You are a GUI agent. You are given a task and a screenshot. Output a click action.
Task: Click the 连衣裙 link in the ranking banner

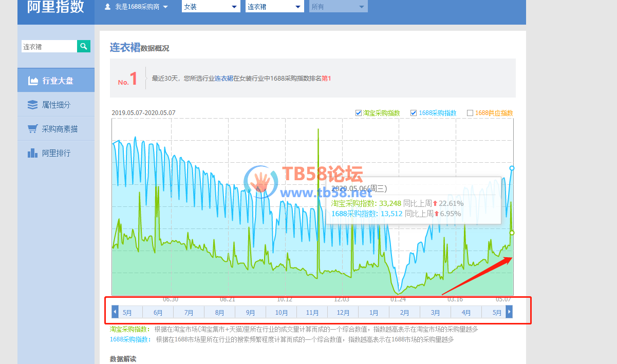224,79
